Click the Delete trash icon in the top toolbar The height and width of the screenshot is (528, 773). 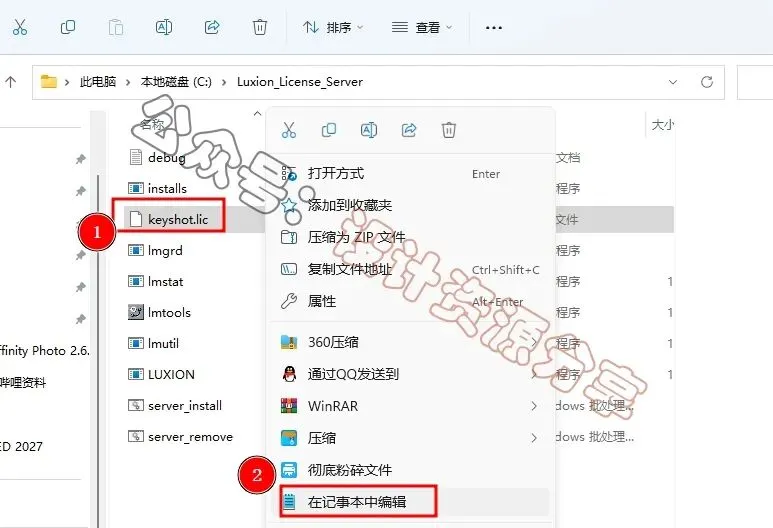click(x=260, y=27)
